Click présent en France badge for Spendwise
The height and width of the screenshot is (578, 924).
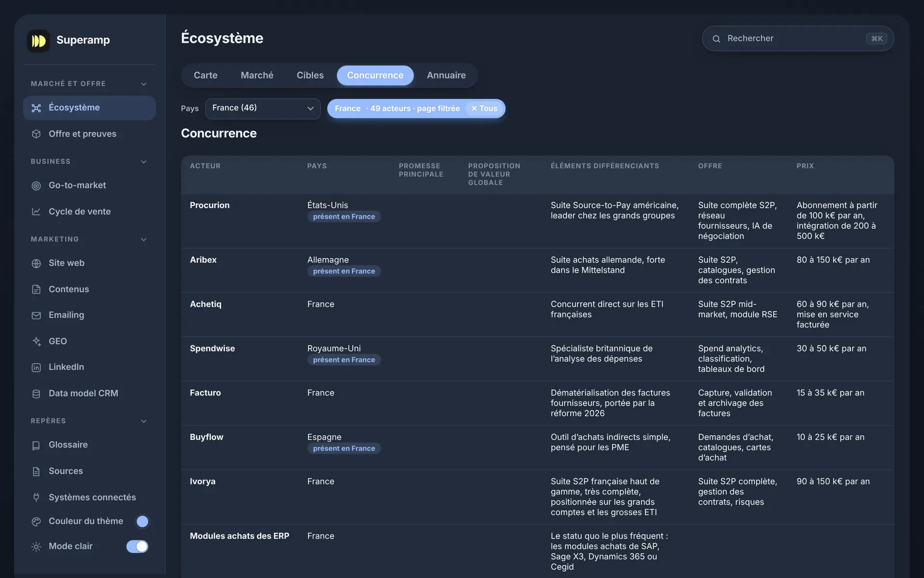344,360
